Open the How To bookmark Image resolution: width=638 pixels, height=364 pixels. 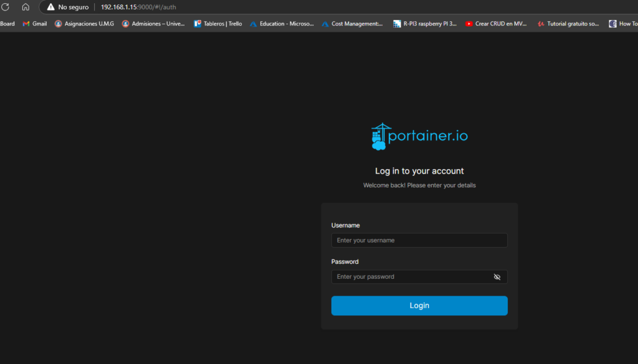coord(623,24)
